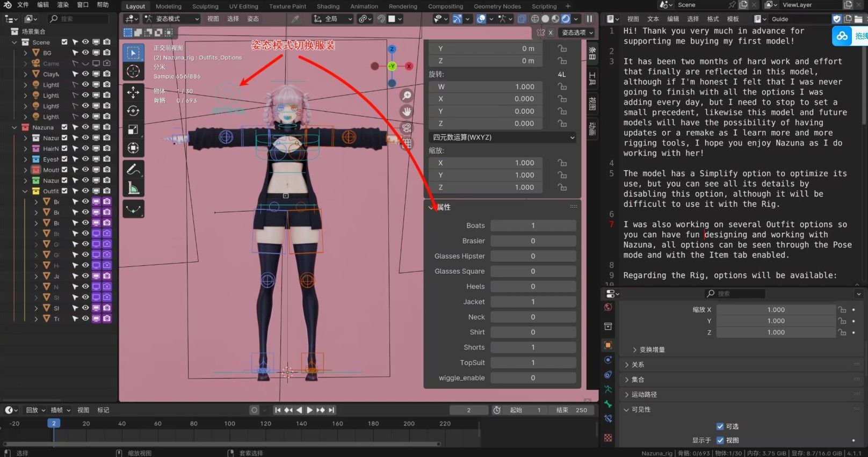Pause the viewport render preview
The height and width of the screenshot is (457, 868).
click(589, 19)
